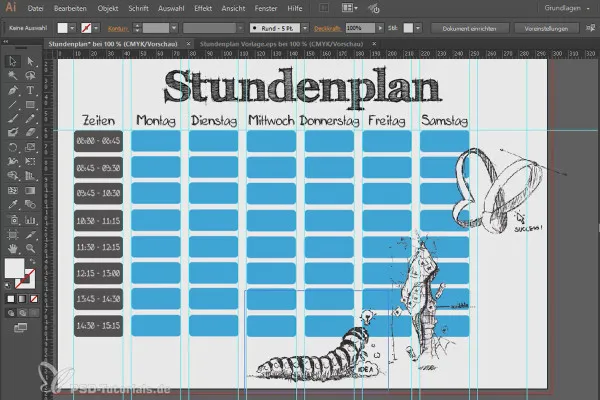Select the Column Graph tool
Viewport: 600px width, 400px height.
pos(30,220)
